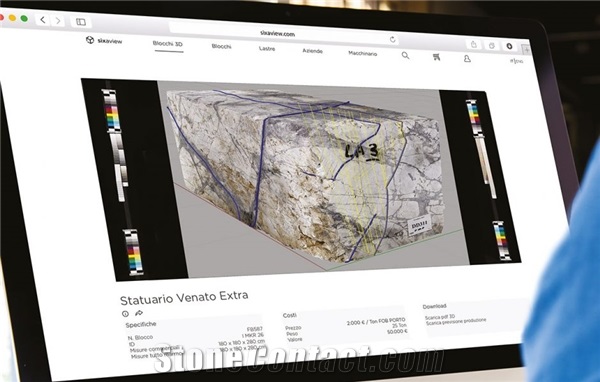Open the user account icon
Image resolution: width=600 pixels, height=382 pixels.
pyautogui.click(x=467, y=59)
